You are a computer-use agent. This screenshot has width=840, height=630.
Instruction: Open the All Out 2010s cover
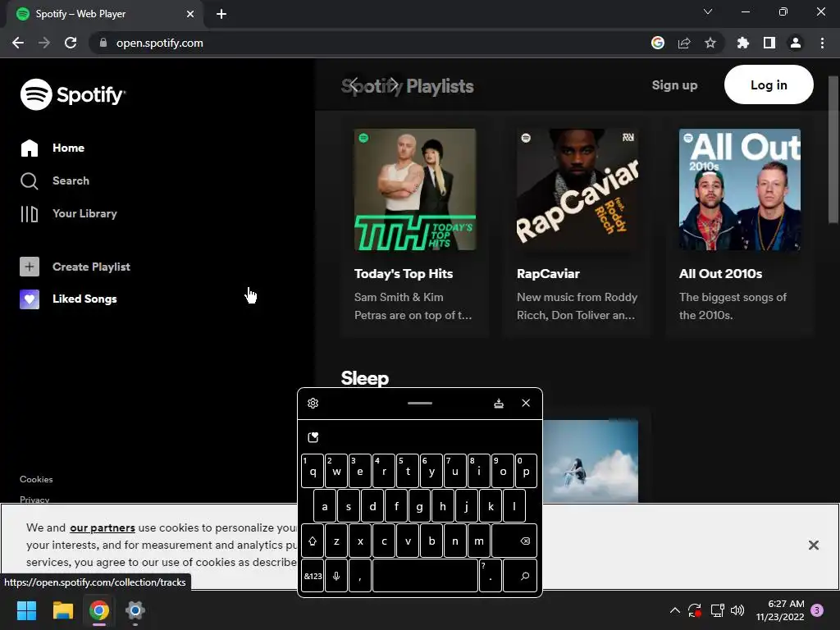[x=740, y=189]
